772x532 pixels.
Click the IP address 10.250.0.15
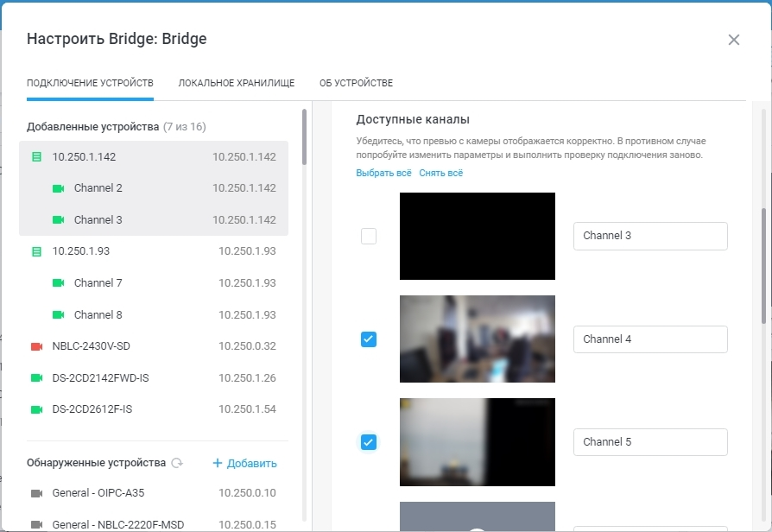tap(247, 524)
